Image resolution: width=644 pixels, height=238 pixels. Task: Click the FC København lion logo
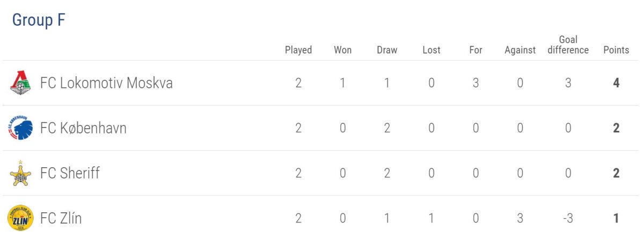point(20,128)
